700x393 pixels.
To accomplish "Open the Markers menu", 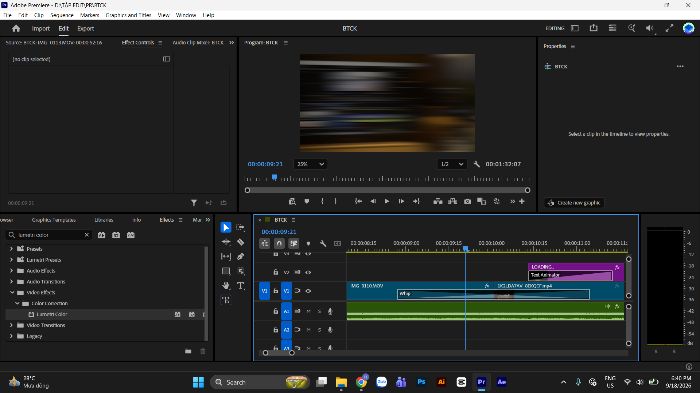I will [x=89, y=15].
